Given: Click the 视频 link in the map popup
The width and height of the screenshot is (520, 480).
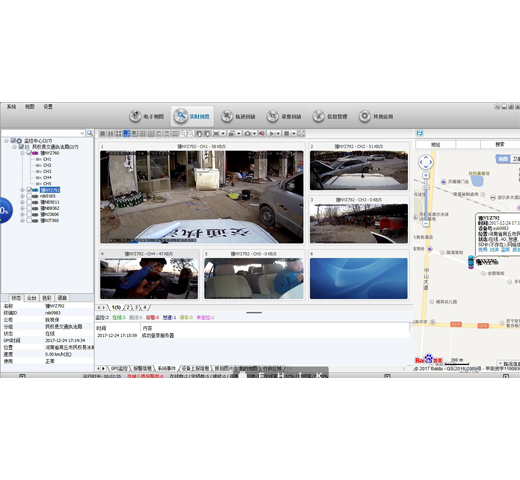Looking at the screenshot, I should coord(482,249).
